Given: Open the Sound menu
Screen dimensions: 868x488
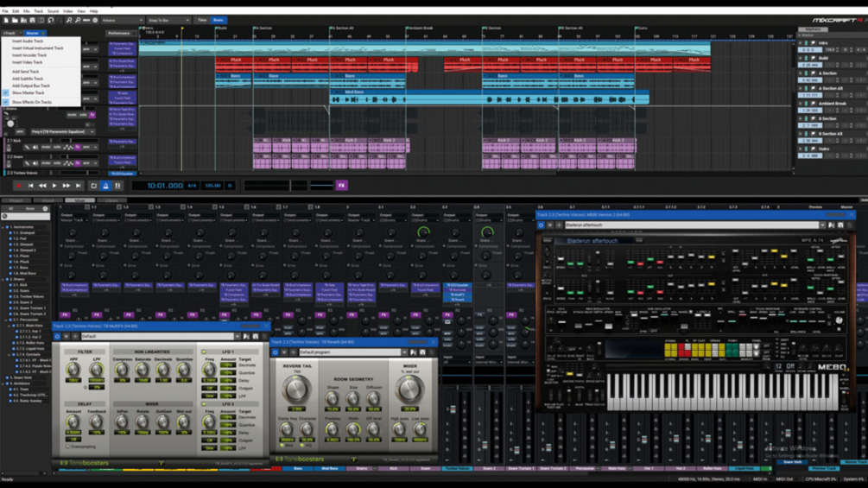Looking at the screenshot, I should (54, 11).
